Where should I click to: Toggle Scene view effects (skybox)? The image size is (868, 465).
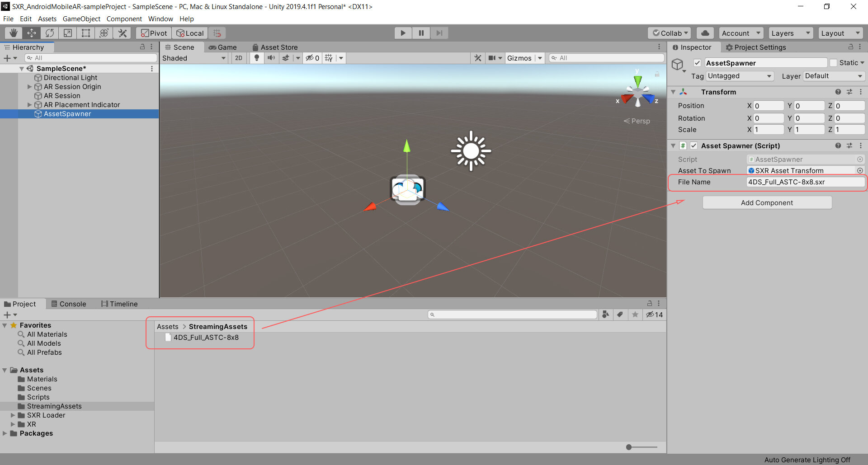click(x=286, y=58)
